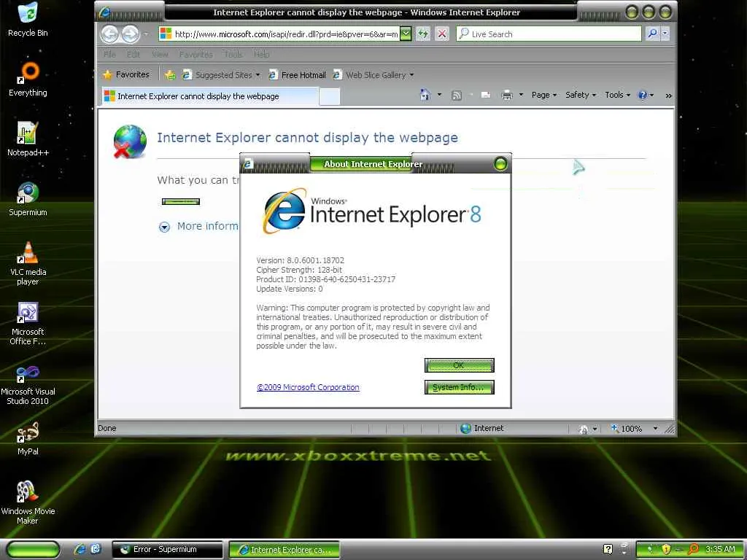Open the Tools command bar dropdown
This screenshot has height=560, width=747.
pos(617,96)
